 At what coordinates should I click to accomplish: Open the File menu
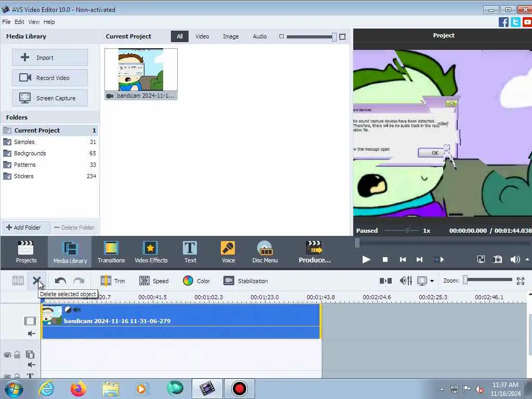(x=6, y=22)
